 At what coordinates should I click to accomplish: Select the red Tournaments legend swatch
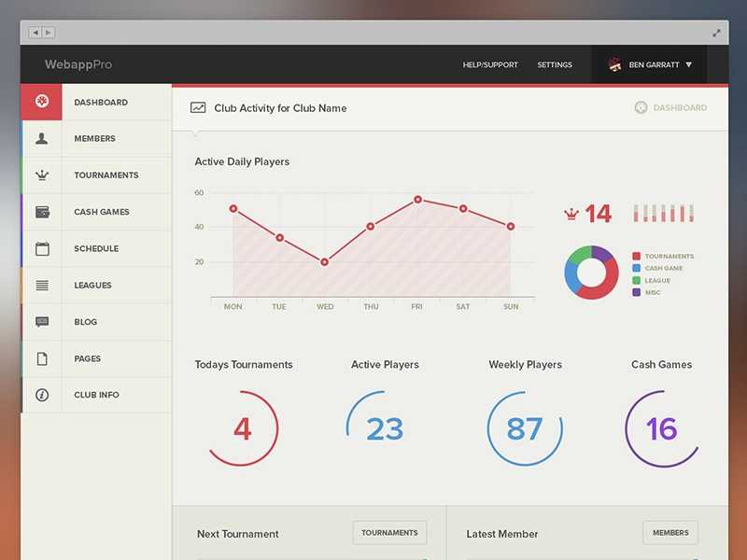tap(637, 255)
